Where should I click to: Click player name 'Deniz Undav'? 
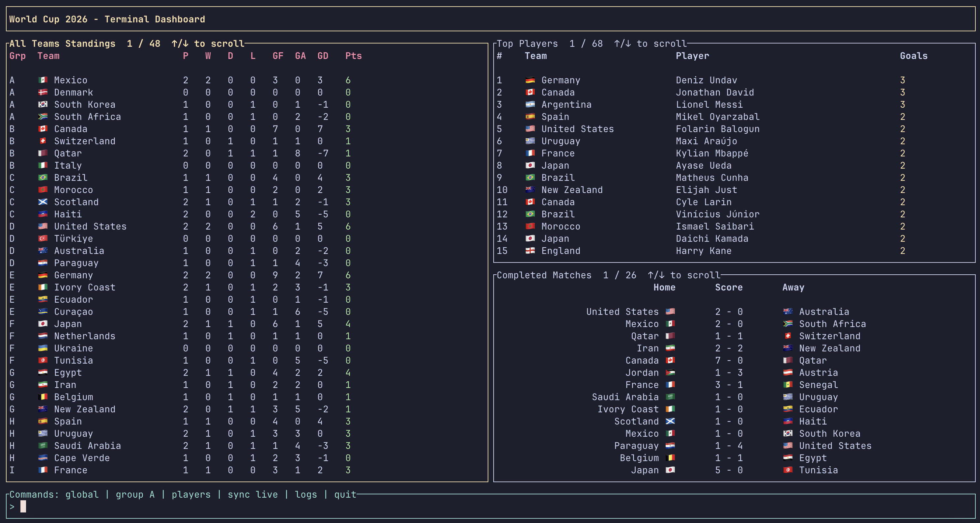pos(706,80)
